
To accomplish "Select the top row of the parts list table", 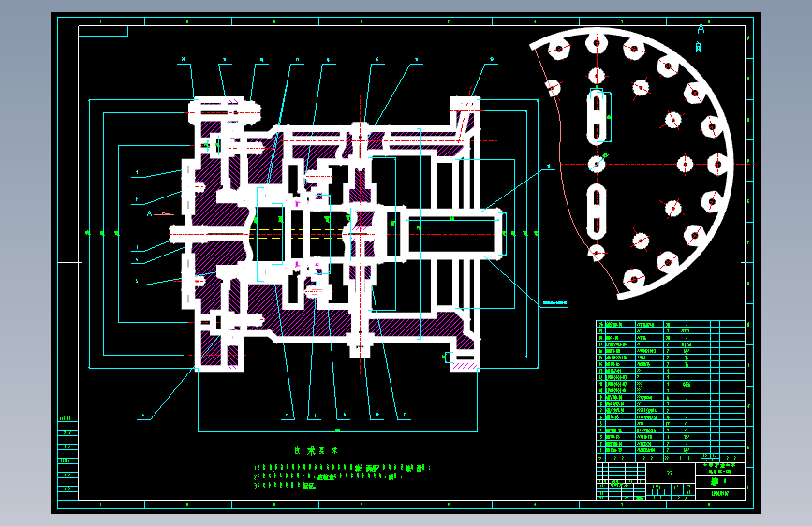I will pyautogui.click(x=671, y=324).
